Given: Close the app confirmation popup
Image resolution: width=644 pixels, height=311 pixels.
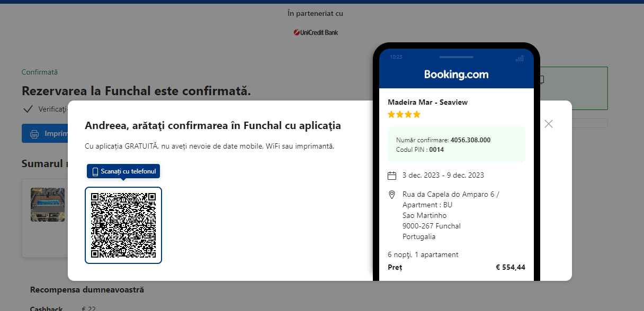Looking at the screenshot, I should click(x=549, y=124).
